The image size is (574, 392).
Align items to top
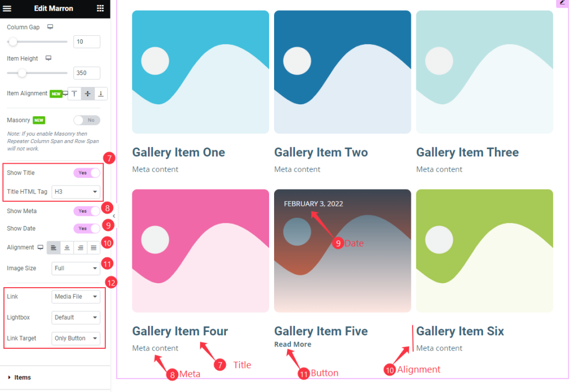[x=75, y=94]
